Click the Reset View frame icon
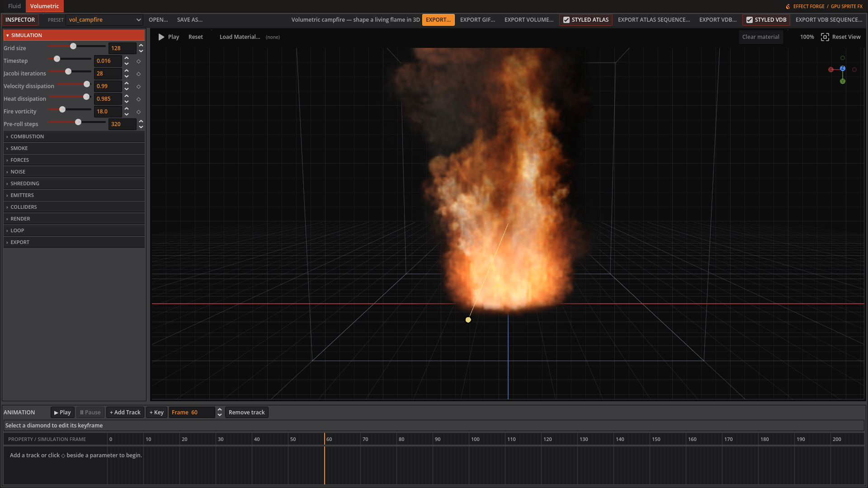Viewport: 868px width, 488px height. 825,37
